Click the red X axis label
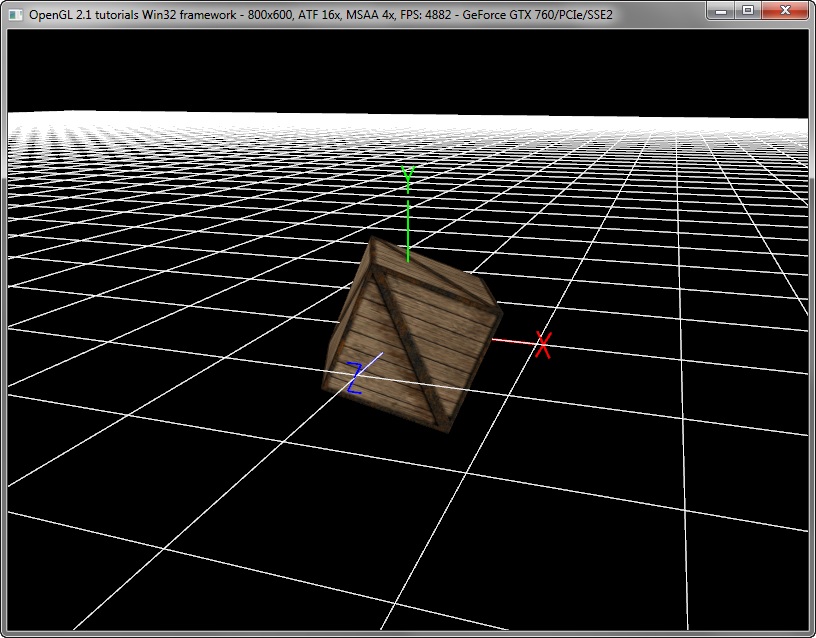The height and width of the screenshot is (638, 816). tap(543, 345)
